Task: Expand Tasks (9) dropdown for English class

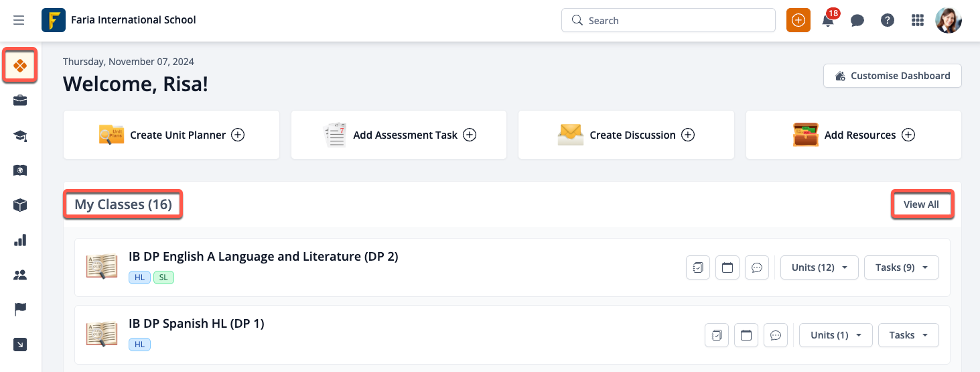Action: click(x=901, y=267)
